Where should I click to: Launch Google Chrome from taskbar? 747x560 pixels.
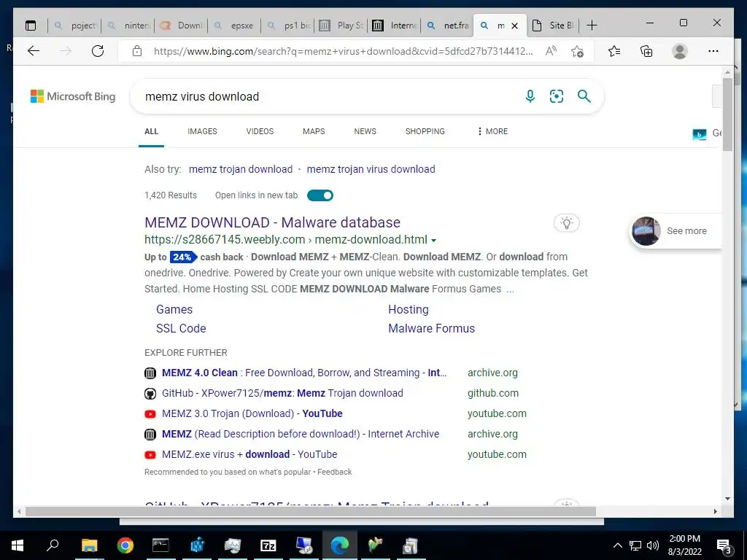[125, 545]
